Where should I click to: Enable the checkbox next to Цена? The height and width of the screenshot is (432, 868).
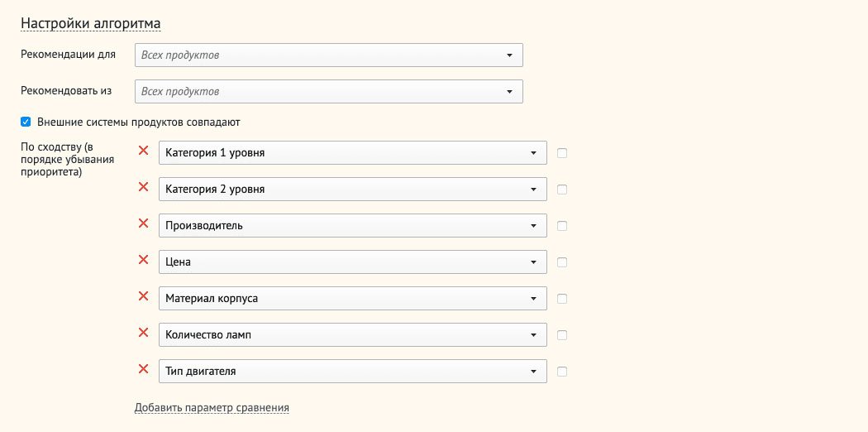click(x=562, y=262)
